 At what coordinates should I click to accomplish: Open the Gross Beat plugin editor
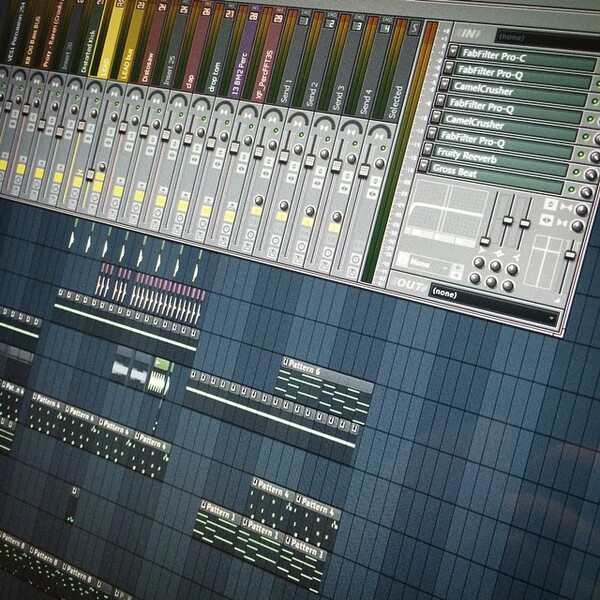(497, 177)
